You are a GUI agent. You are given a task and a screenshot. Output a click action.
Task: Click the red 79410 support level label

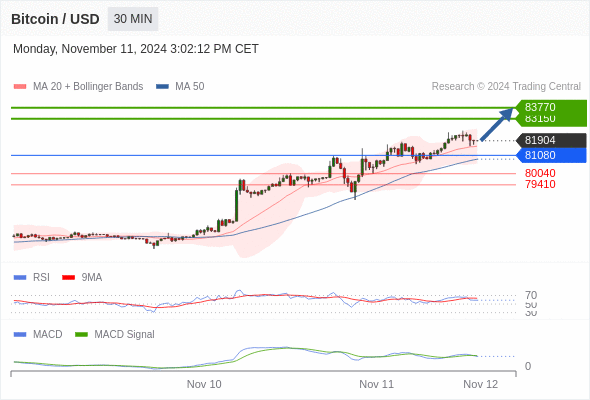coord(540,184)
